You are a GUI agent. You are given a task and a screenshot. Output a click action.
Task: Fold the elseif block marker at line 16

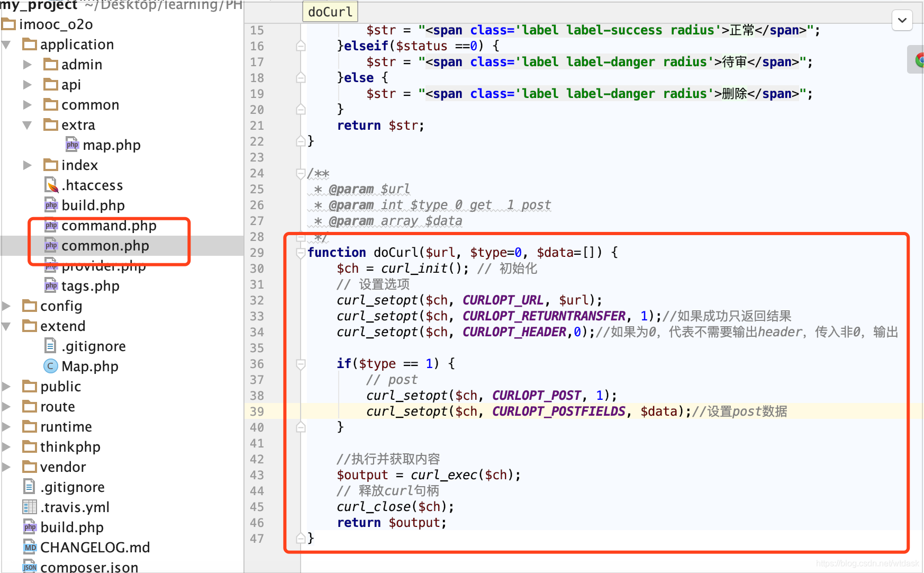(301, 46)
